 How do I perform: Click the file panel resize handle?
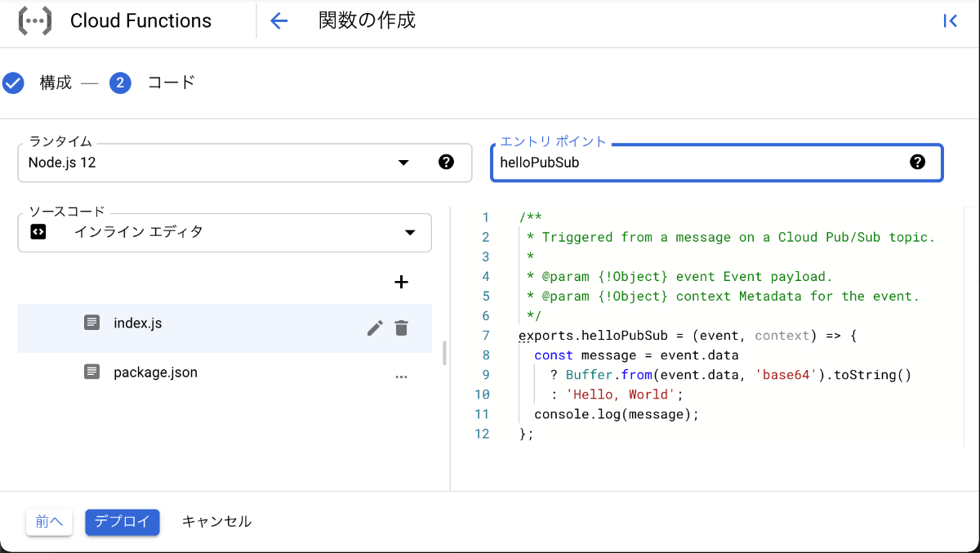tap(445, 353)
